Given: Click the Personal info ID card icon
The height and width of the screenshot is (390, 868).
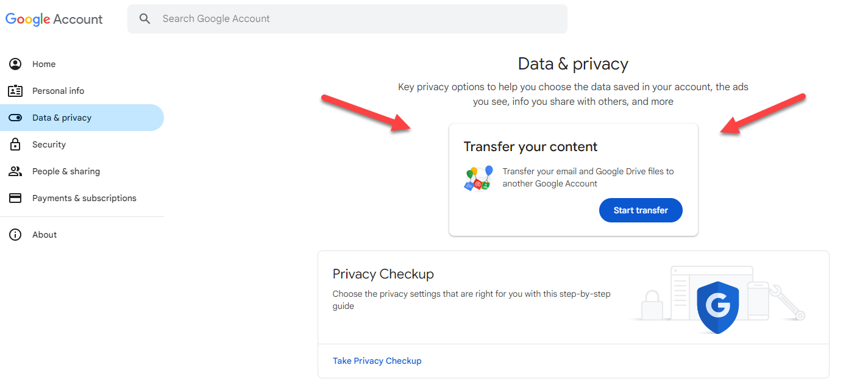Looking at the screenshot, I should (x=15, y=91).
